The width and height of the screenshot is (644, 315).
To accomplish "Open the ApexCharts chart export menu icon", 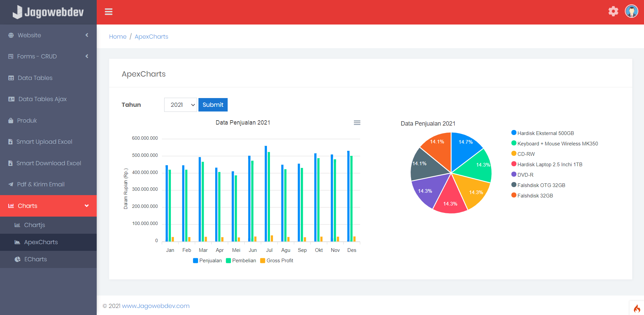I will tap(357, 123).
